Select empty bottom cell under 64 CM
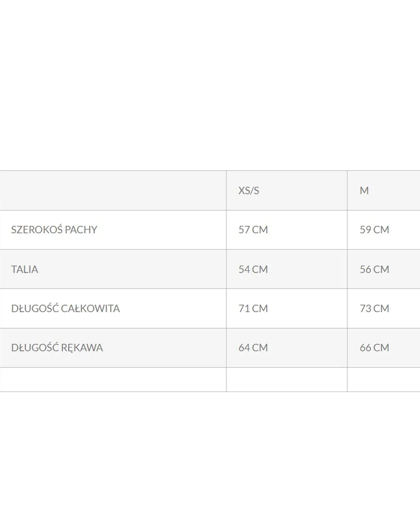This screenshot has height=520, width=420. point(287,379)
